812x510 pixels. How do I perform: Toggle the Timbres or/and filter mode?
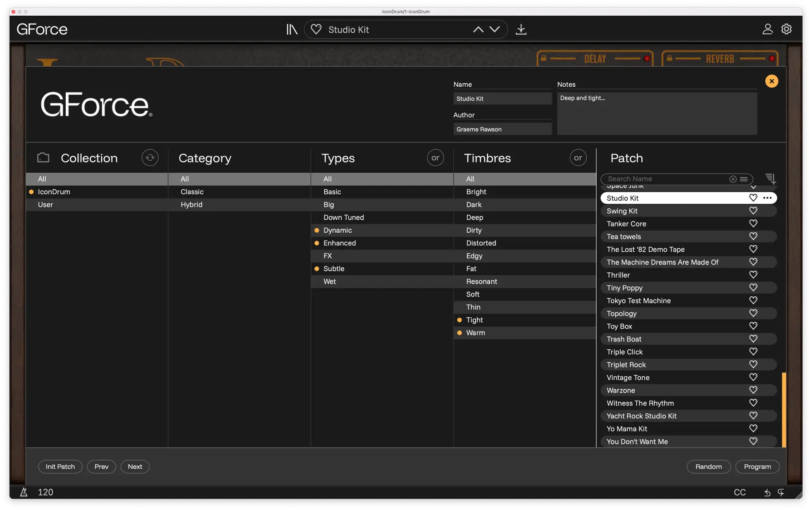(578, 158)
